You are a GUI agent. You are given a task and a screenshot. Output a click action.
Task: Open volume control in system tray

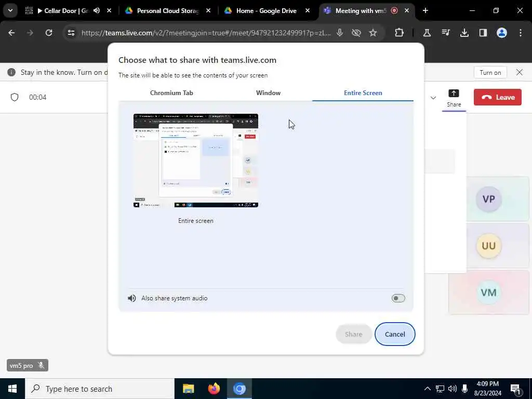tap(453, 389)
